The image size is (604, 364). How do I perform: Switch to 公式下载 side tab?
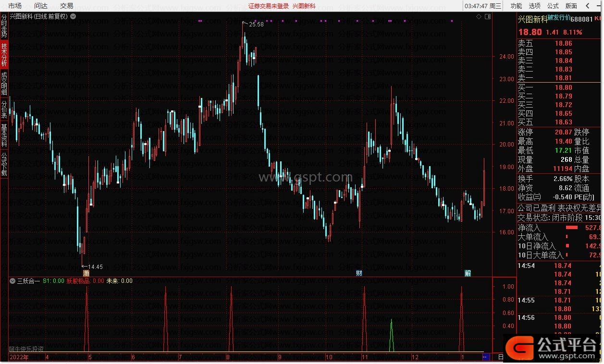[x=4, y=164]
